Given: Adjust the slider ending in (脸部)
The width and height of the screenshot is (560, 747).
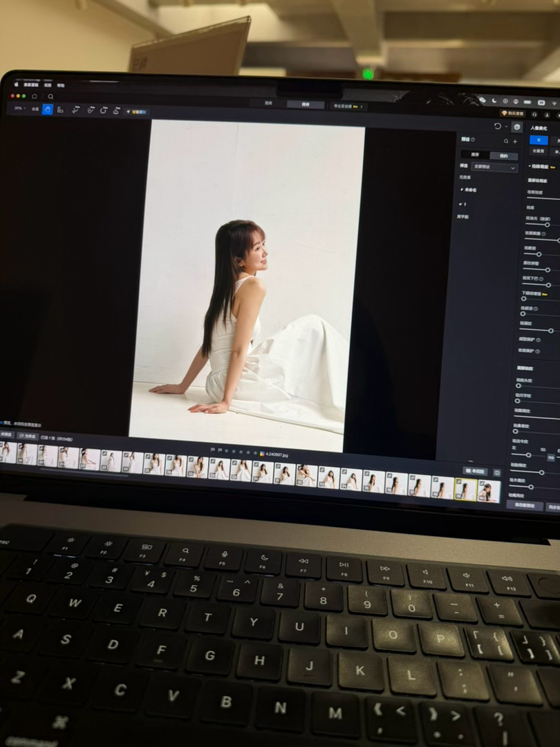Looking at the screenshot, I should pyautogui.click(x=547, y=224).
